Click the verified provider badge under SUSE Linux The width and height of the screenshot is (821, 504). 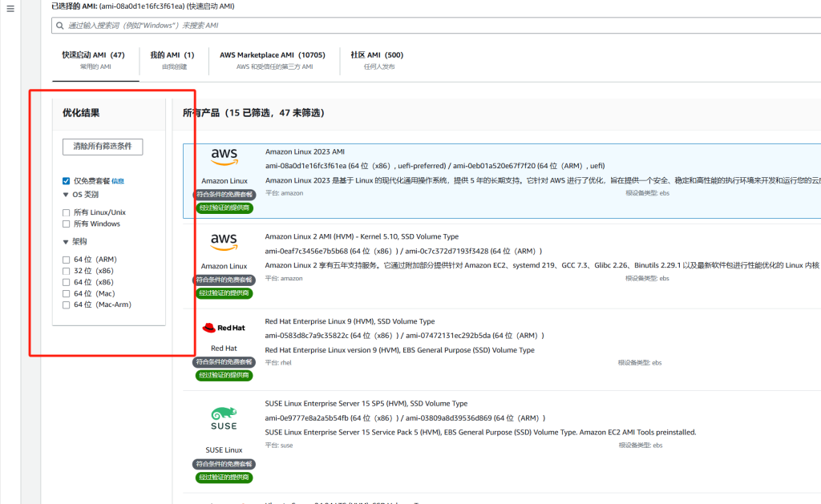click(224, 478)
